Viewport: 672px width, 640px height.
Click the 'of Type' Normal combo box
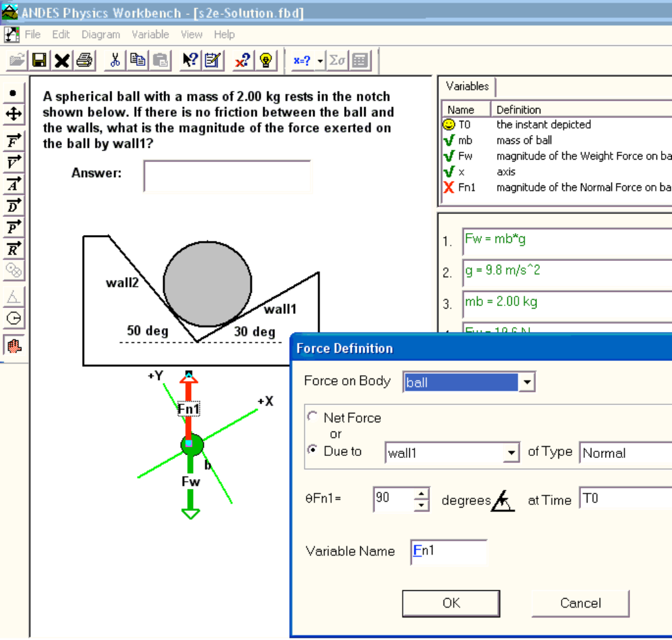(626, 453)
